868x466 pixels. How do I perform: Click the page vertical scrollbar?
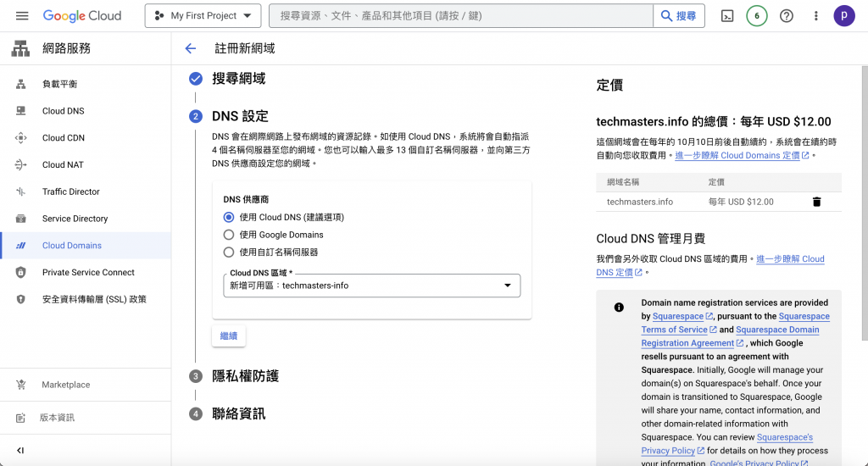click(x=864, y=202)
